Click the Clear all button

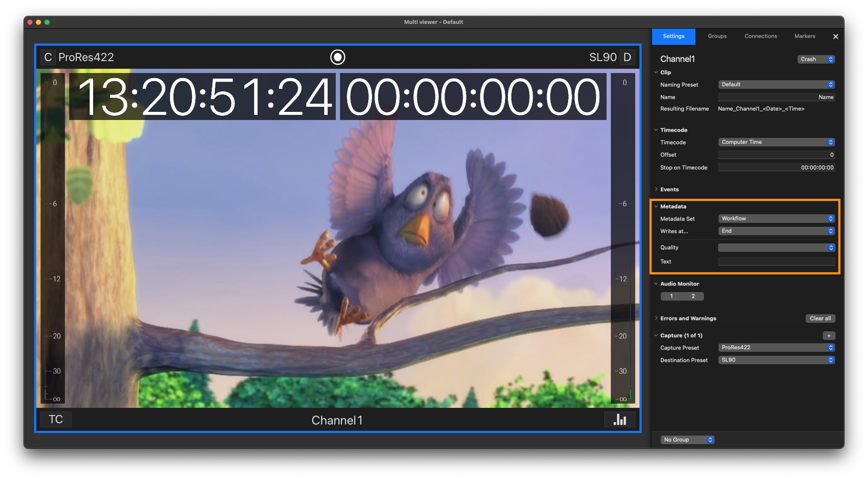pyautogui.click(x=820, y=319)
